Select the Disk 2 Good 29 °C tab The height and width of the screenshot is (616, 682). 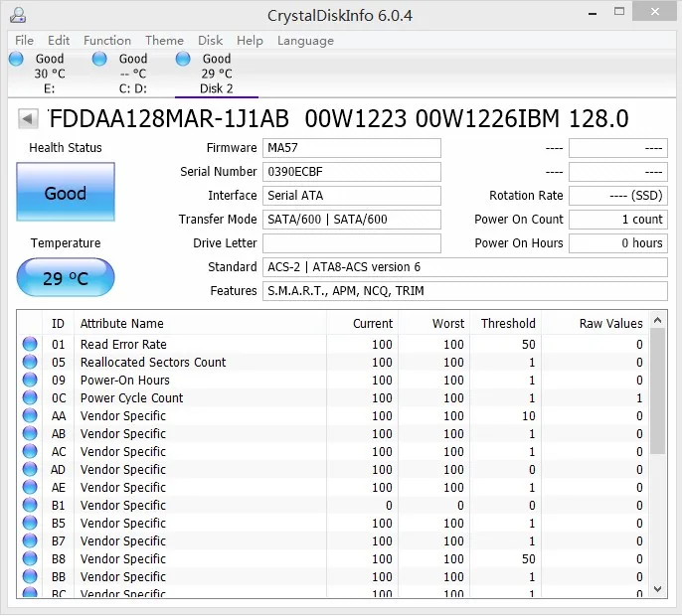[217, 74]
